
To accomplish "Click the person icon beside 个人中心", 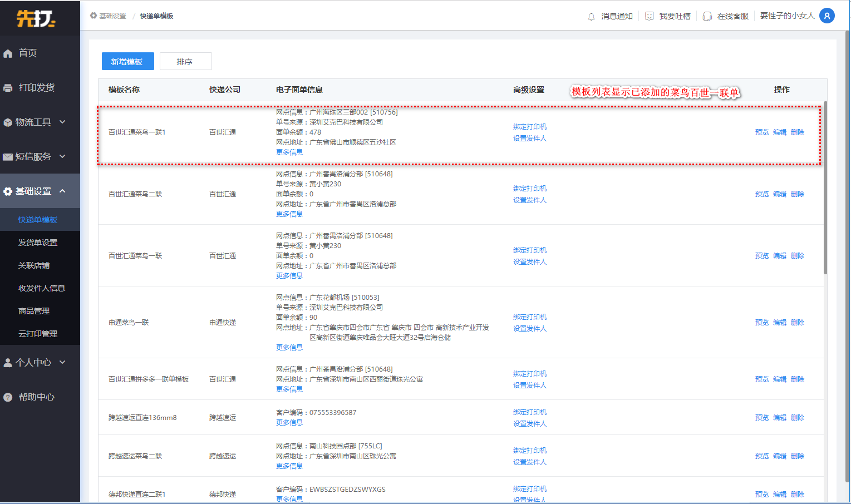I will click(x=8, y=363).
